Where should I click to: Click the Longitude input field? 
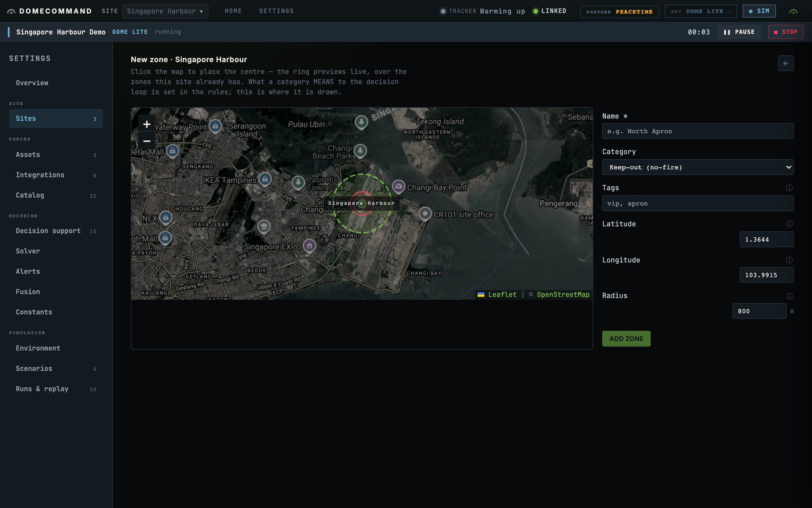tap(766, 275)
